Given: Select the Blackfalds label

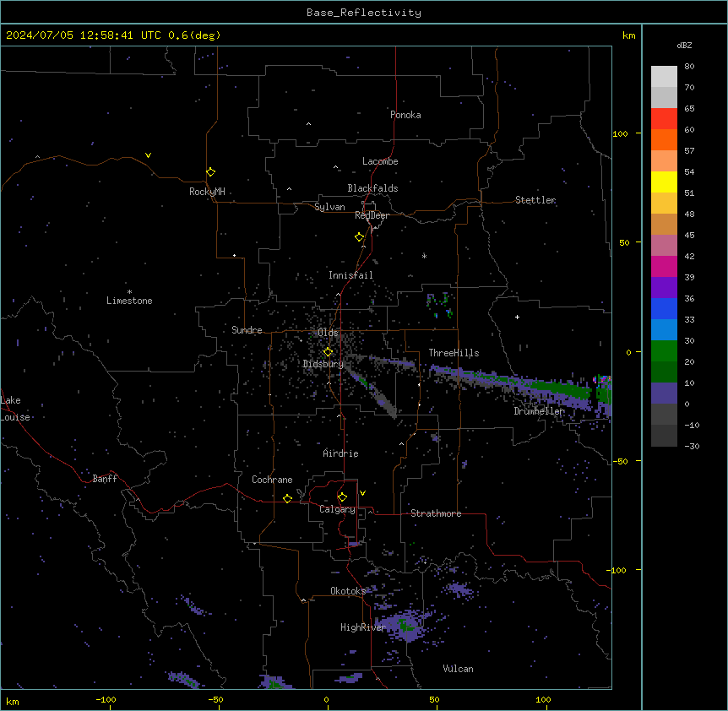Looking at the screenshot, I should pos(372,188).
